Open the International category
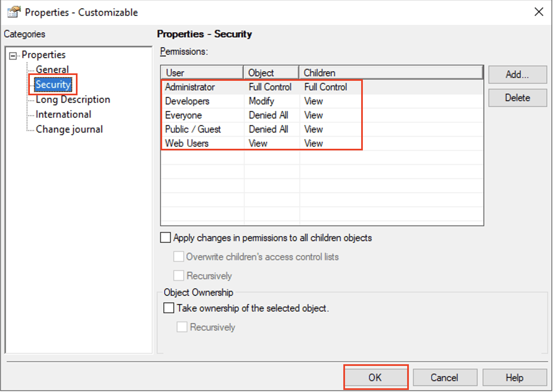 pyautogui.click(x=63, y=114)
